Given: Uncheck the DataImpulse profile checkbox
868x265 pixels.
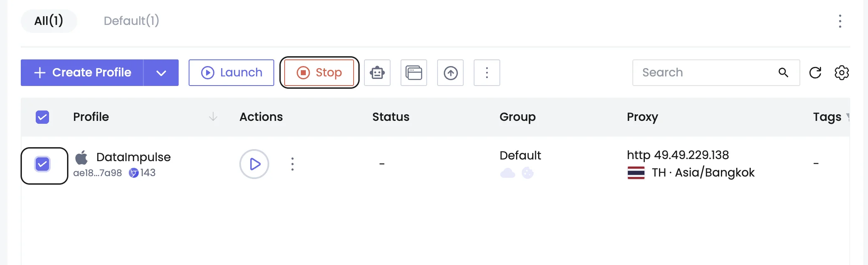Looking at the screenshot, I should [42, 164].
